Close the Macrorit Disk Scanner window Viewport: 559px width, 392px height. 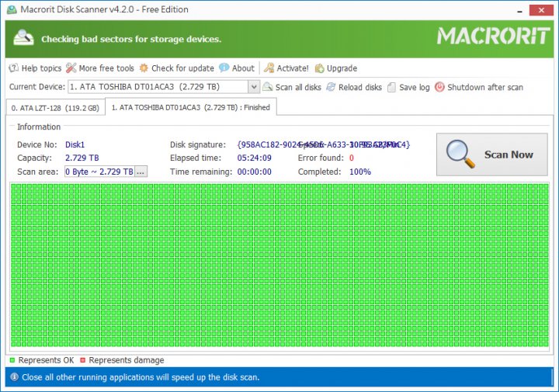click(541, 10)
